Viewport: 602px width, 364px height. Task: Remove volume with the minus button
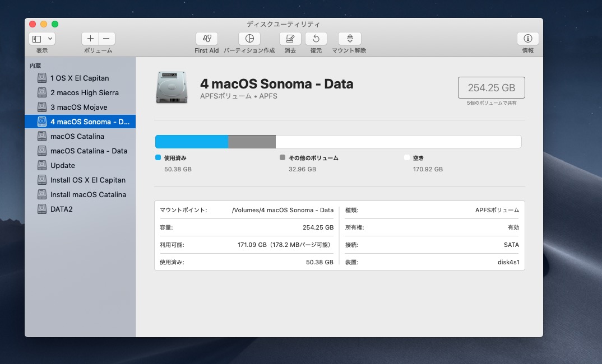click(x=106, y=39)
